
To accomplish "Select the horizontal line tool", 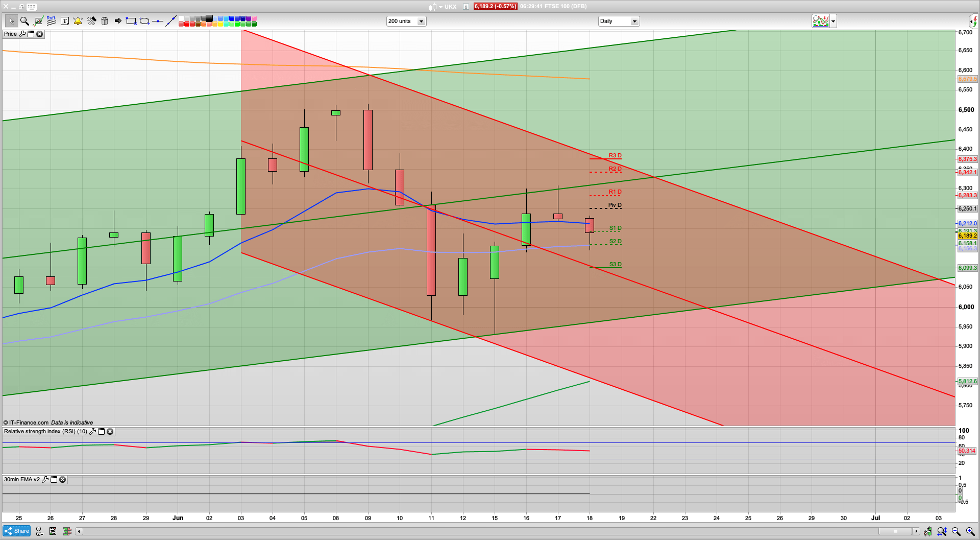I will [158, 21].
